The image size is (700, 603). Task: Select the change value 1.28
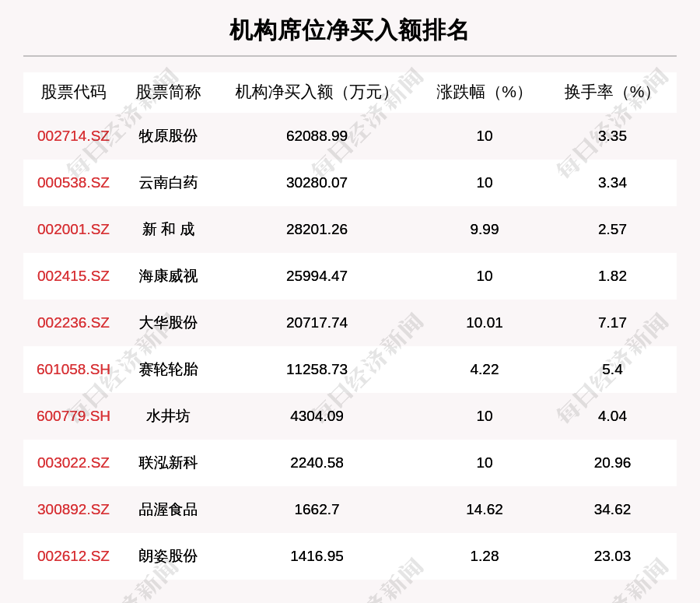(x=485, y=556)
